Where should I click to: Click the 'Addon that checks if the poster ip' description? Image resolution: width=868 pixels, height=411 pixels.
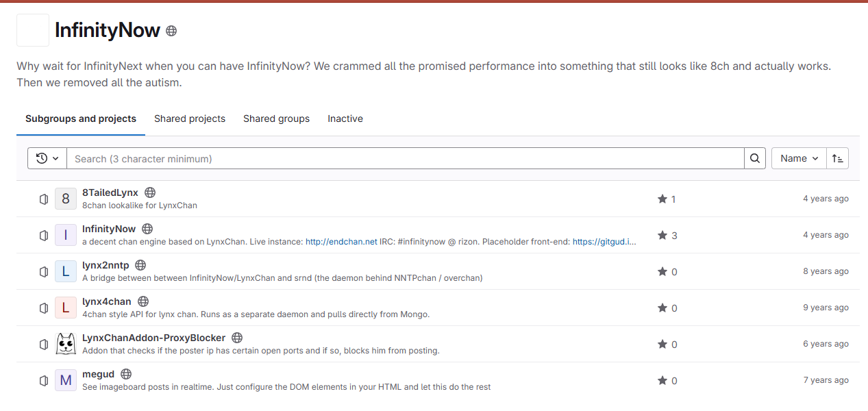(x=260, y=351)
